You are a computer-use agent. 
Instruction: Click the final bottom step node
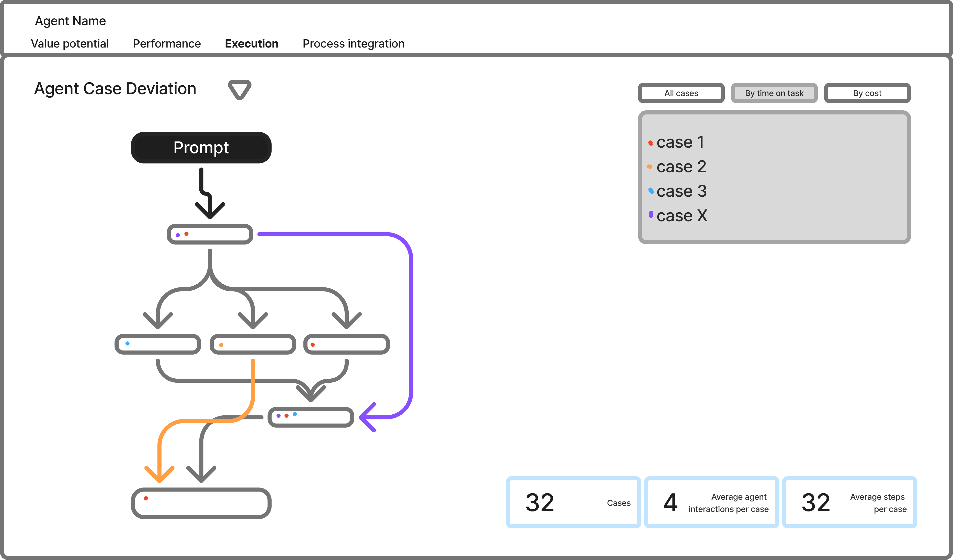click(201, 503)
